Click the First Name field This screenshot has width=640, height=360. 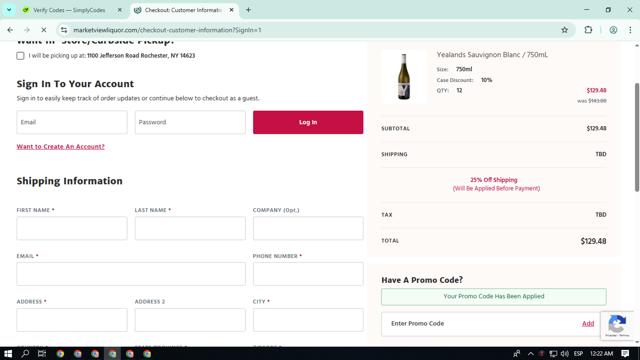click(72, 228)
